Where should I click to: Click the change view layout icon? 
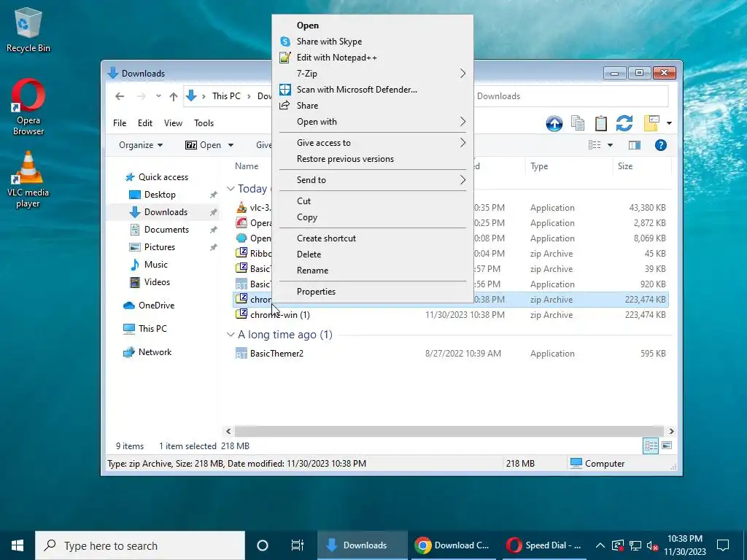[x=595, y=145]
